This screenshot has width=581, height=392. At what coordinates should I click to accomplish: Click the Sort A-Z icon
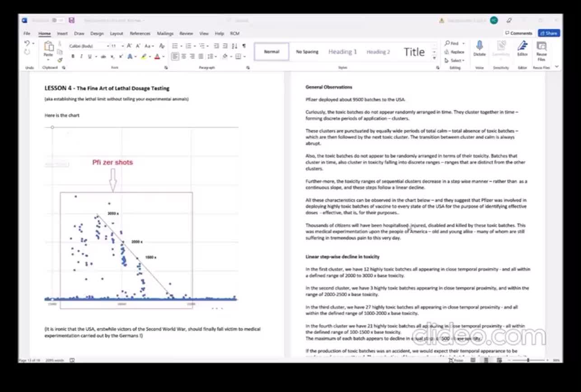click(235, 46)
